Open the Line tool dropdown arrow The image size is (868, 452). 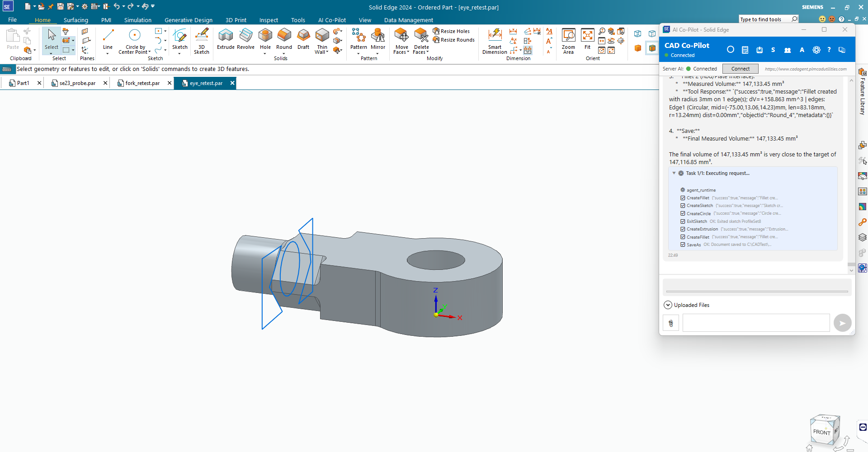108,54
